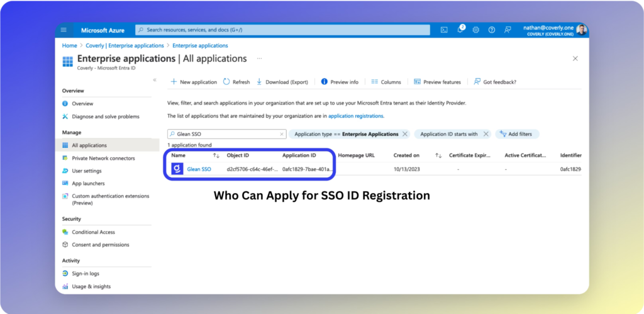Click the 10/13/2023 created date
Screen dimensions: 644x314
(407, 169)
